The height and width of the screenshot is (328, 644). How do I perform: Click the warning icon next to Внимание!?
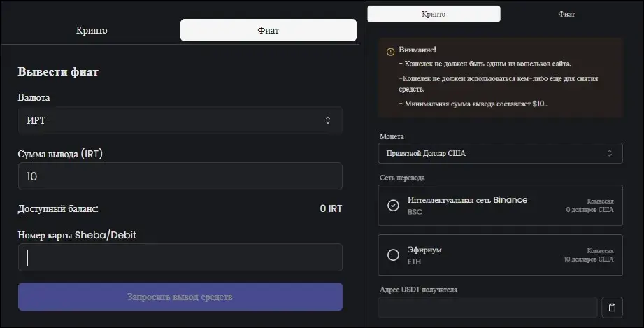click(391, 52)
